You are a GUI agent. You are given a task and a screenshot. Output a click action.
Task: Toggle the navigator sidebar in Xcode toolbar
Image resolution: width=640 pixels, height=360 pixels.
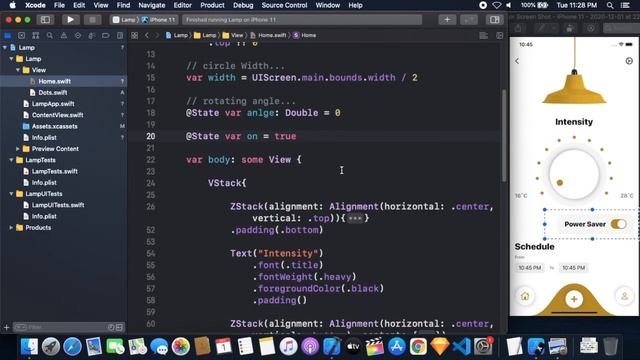click(x=45, y=20)
